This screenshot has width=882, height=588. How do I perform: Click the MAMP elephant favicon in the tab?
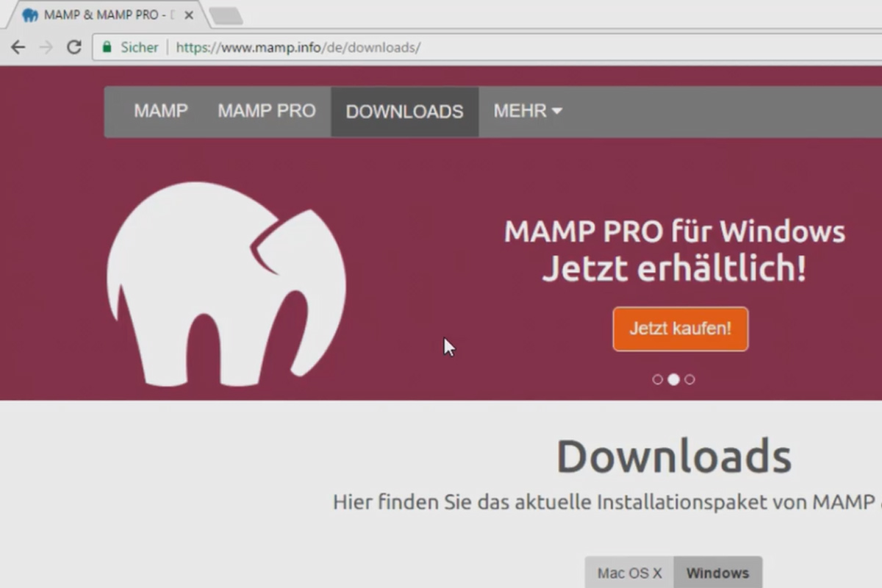tap(30, 15)
